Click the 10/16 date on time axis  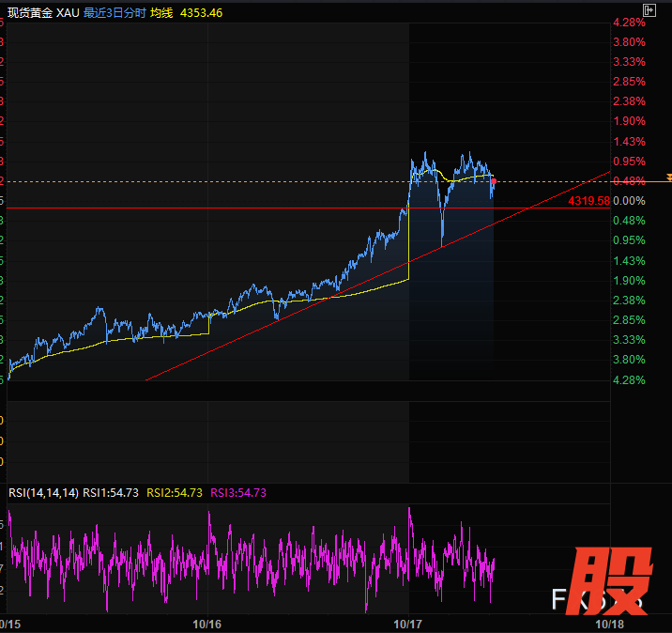(x=206, y=624)
